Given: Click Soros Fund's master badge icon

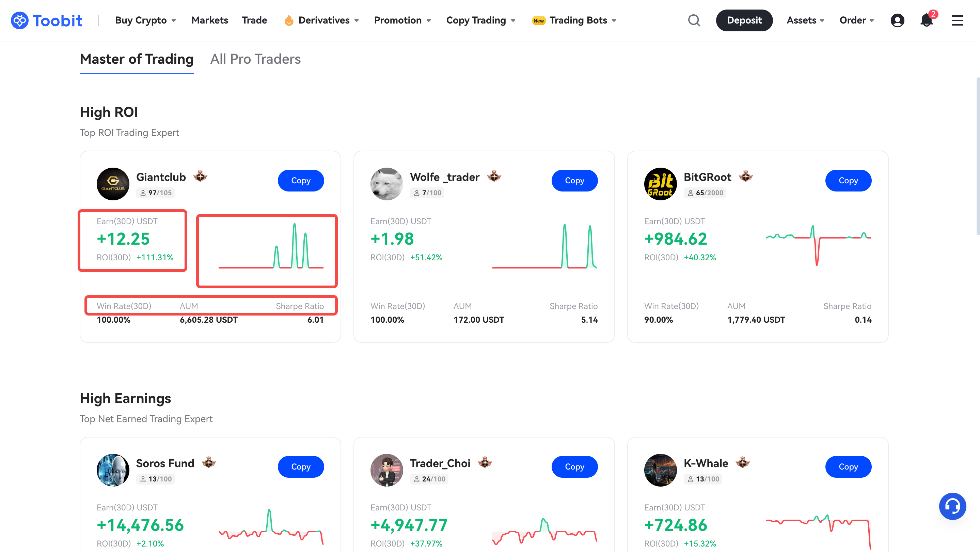Looking at the screenshot, I should [x=208, y=462].
